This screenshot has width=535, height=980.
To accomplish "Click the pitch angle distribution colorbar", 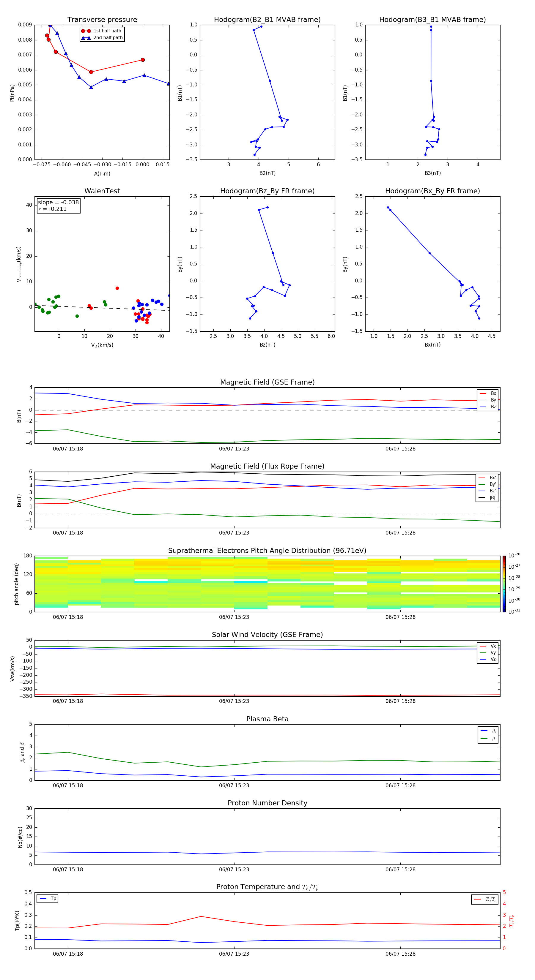I will point(504,584).
